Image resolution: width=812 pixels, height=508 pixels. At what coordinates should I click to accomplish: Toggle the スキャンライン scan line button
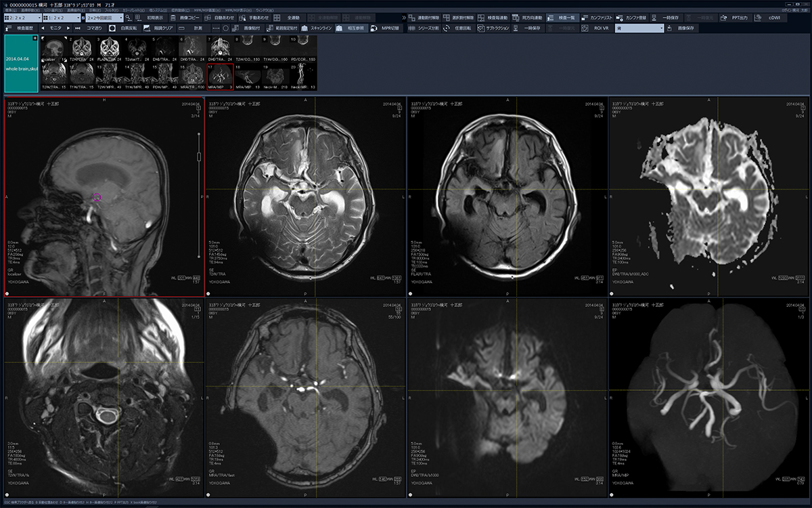[x=317, y=28]
